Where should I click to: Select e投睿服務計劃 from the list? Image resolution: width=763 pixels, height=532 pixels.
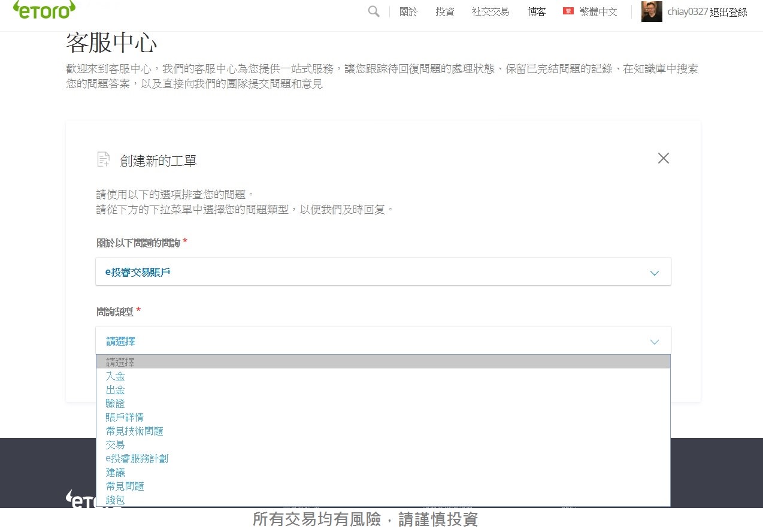click(383, 458)
